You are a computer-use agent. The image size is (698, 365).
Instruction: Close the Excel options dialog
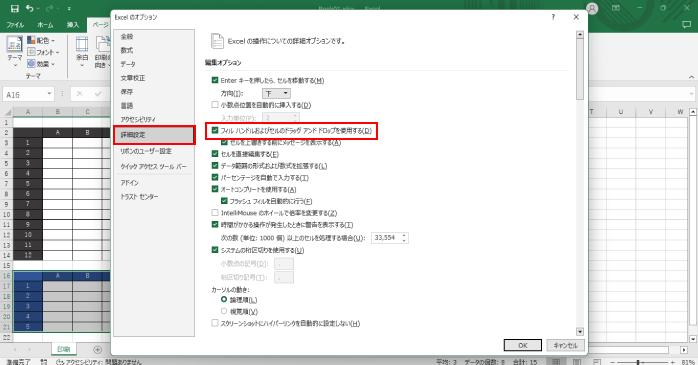point(576,17)
